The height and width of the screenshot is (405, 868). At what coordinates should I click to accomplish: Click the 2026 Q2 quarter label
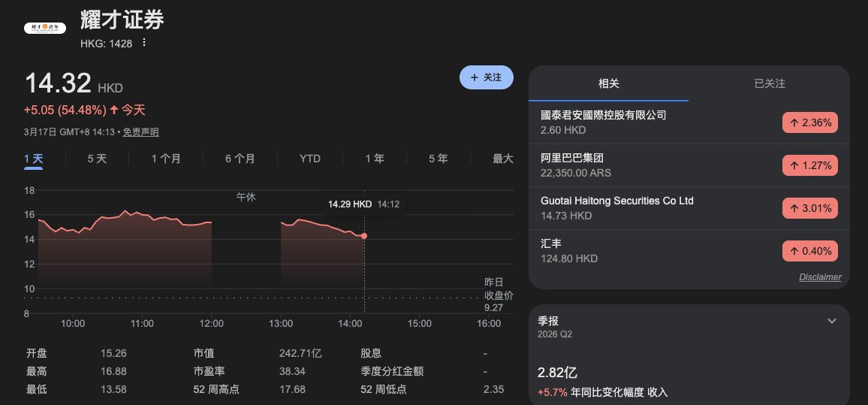[555, 334]
